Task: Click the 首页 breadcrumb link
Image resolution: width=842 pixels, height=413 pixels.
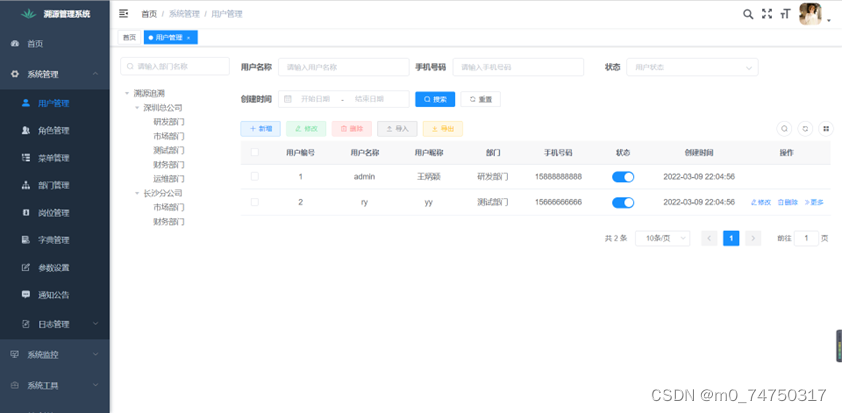Action: click(x=149, y=14)
